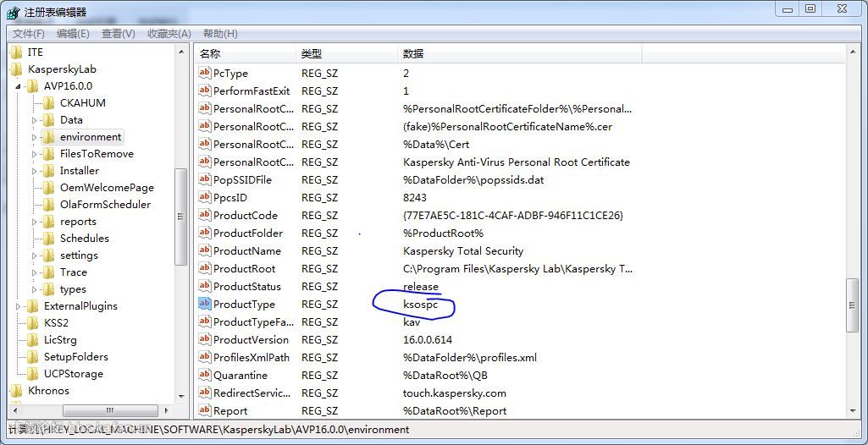
Task: Click the OemWelcomePage folder icon
Action: click(x=49, y=188)
